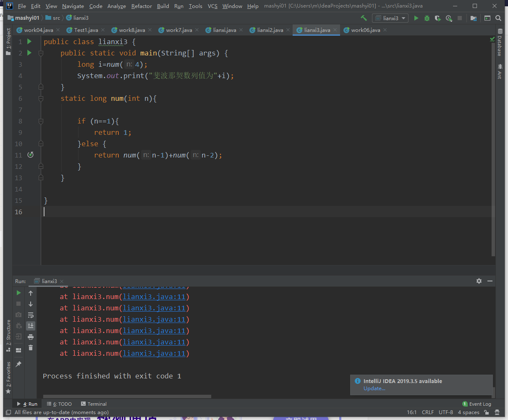Hide the Run tool window
Screen dimensions: 508x420
point(490,281)
